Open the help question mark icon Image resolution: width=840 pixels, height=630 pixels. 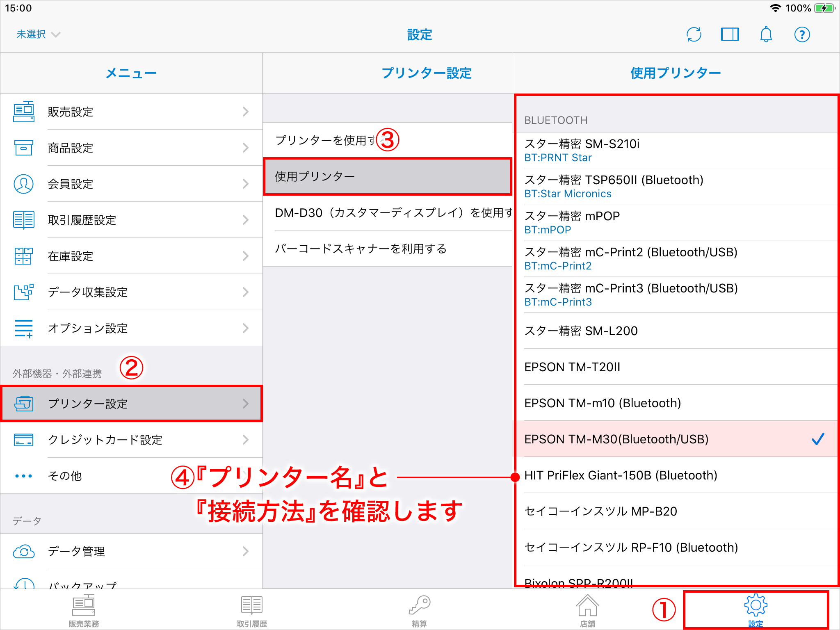tap(802, 34)
